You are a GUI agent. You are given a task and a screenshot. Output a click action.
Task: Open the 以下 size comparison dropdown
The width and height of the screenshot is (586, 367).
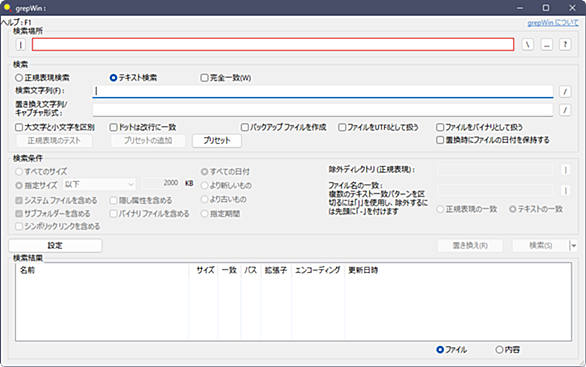click(99, 184)
